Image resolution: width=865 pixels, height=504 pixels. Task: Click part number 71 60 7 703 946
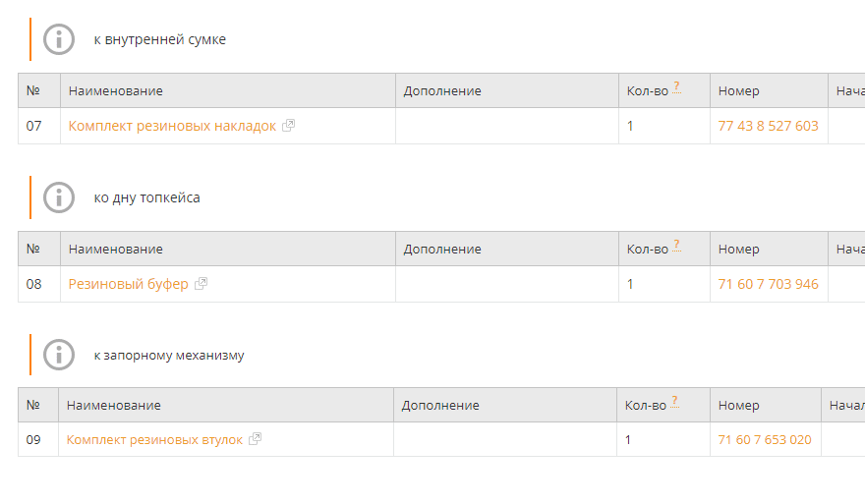768,284
